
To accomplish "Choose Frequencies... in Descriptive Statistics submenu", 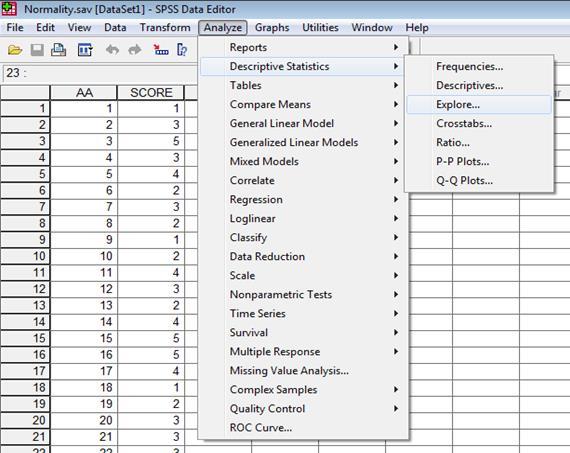I will pyautogui.click(x=479, y=66).
